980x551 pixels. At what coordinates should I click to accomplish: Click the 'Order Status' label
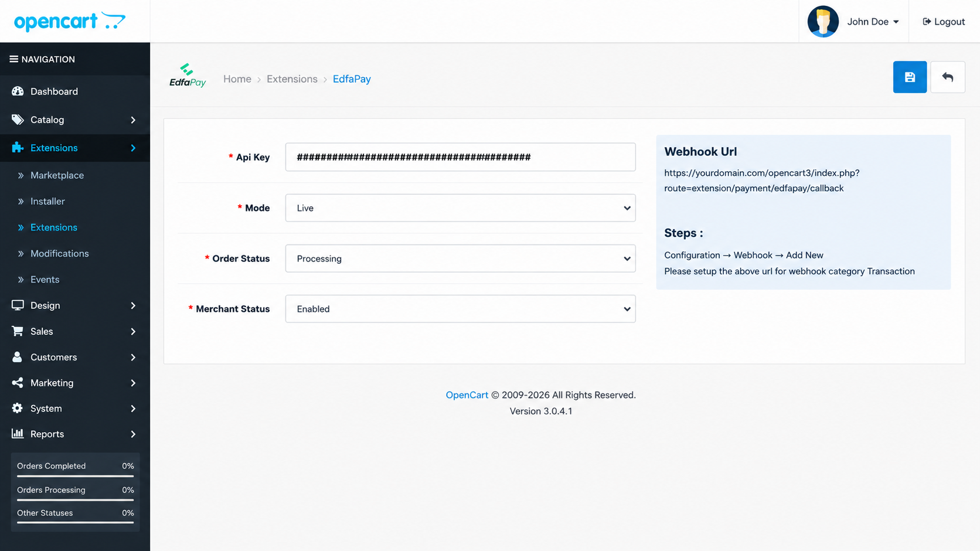tap(241, 259)
